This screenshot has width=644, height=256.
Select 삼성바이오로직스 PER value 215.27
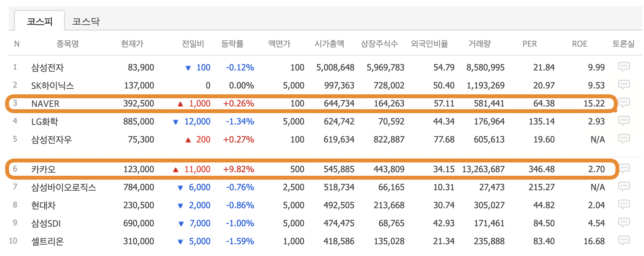541,187
